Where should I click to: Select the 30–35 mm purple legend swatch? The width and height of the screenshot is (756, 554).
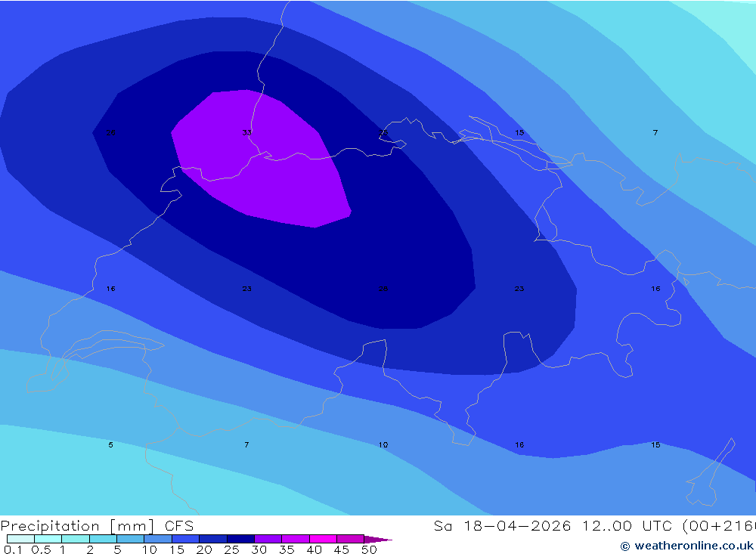click(x=268, y=539)
